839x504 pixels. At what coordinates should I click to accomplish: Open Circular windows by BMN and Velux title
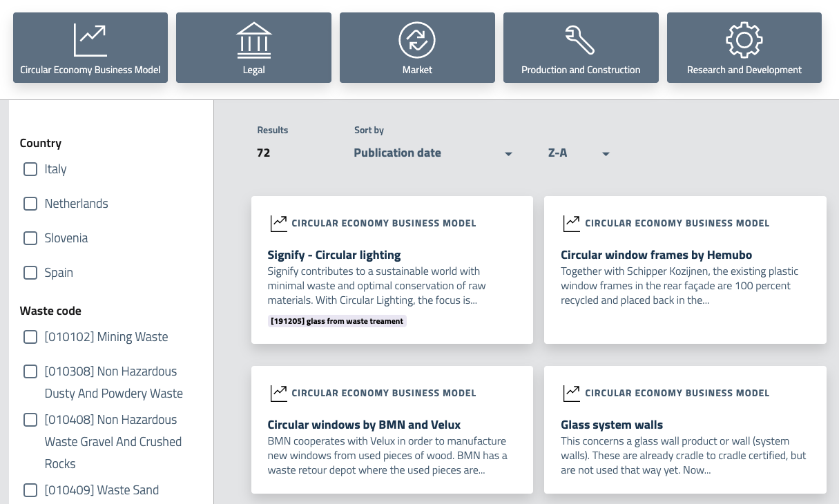[x=364, y=425]
